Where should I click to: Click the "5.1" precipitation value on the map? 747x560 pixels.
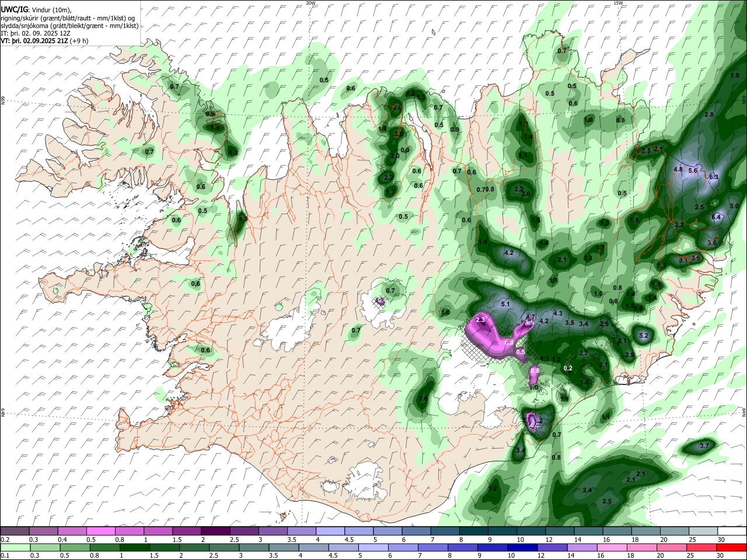coord(506,304)
